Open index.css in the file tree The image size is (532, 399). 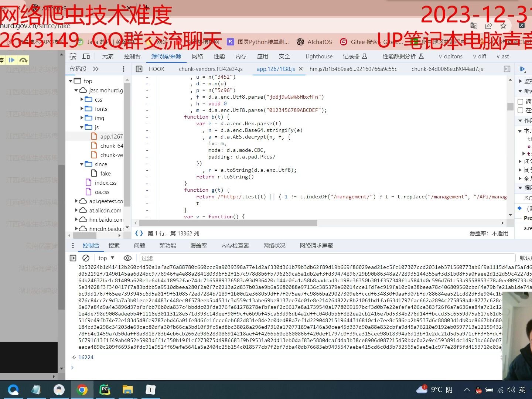(101, 183)
